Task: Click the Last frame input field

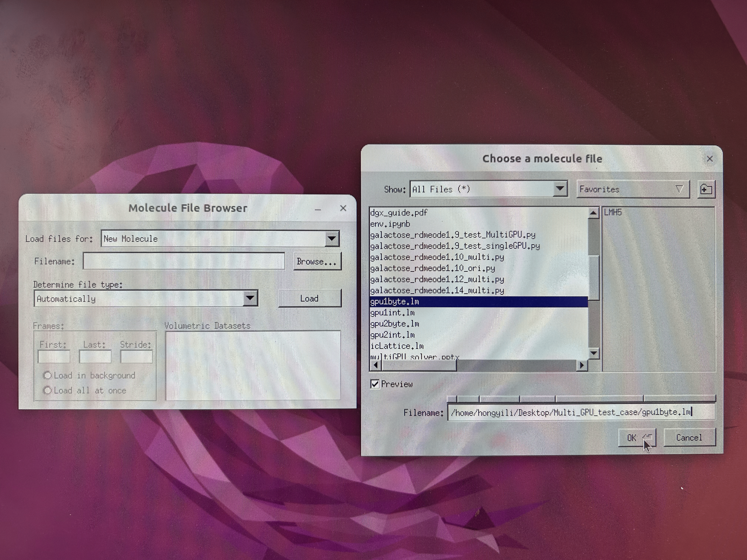Action: point(95,356)
